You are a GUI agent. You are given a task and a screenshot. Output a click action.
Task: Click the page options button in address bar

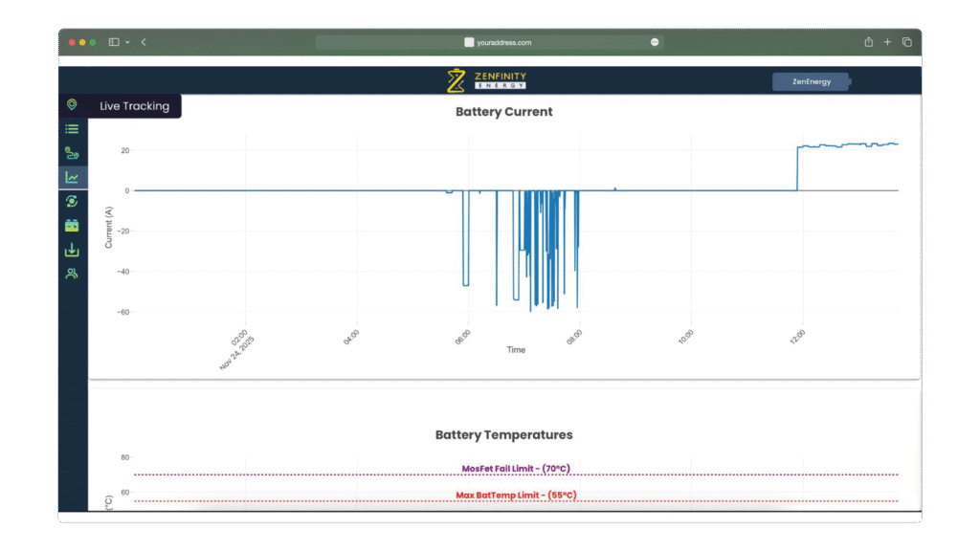point(655,42)
